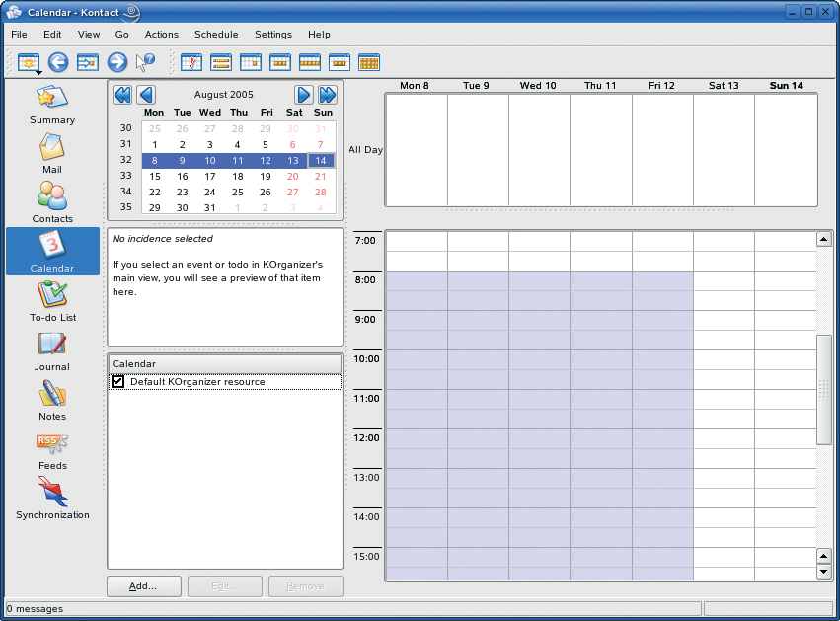Open the File menu
The height and width of the screenshot is (621, 840).
coord(19,35)
